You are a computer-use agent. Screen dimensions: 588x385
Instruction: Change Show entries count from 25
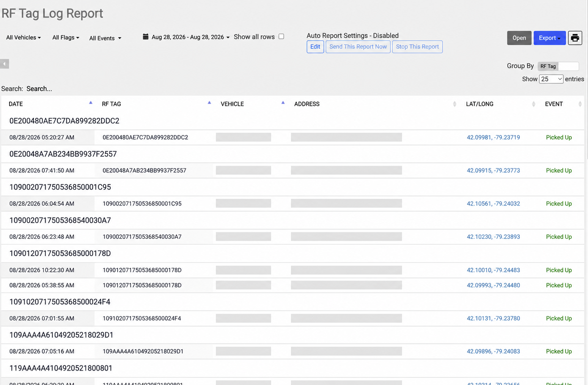pos(551,79)
